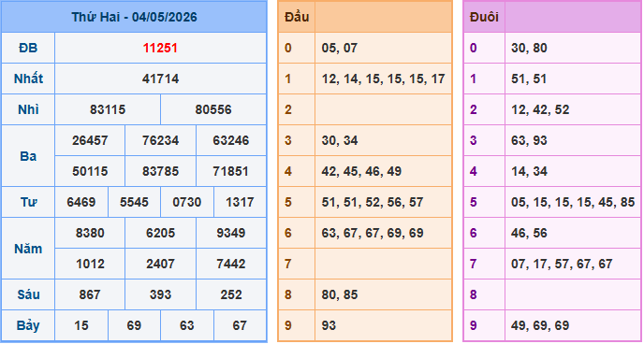Select Năm prize number 9349

231,233
